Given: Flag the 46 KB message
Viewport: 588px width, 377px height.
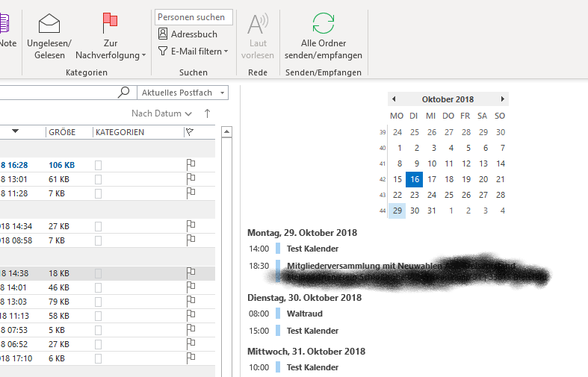Looking at the screenshot, I should (191, 287).
